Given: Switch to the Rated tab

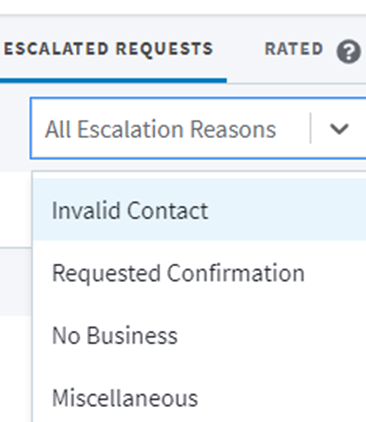Looking at the screenshot, I should tap(294, 49).
